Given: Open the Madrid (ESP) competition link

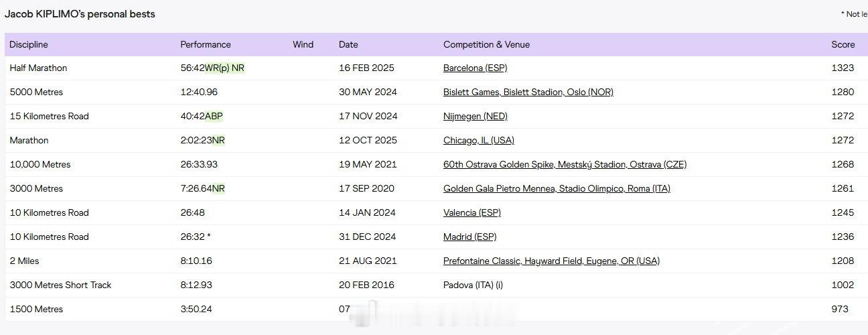Looking at the screenshot, I should coord(469,237).
